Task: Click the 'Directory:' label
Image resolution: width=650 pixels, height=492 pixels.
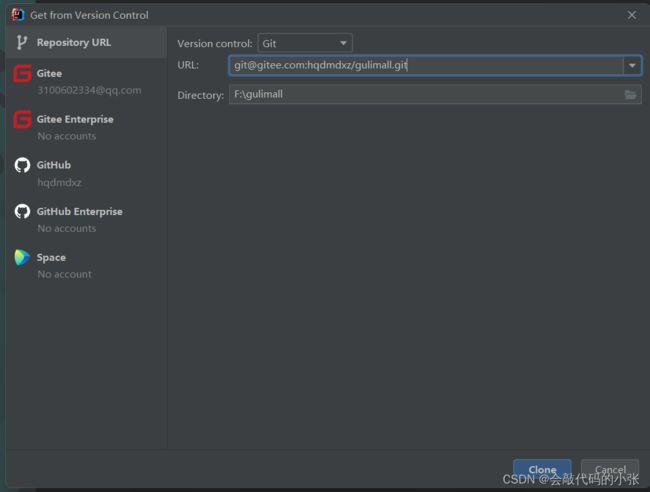Action: point(201,95)
